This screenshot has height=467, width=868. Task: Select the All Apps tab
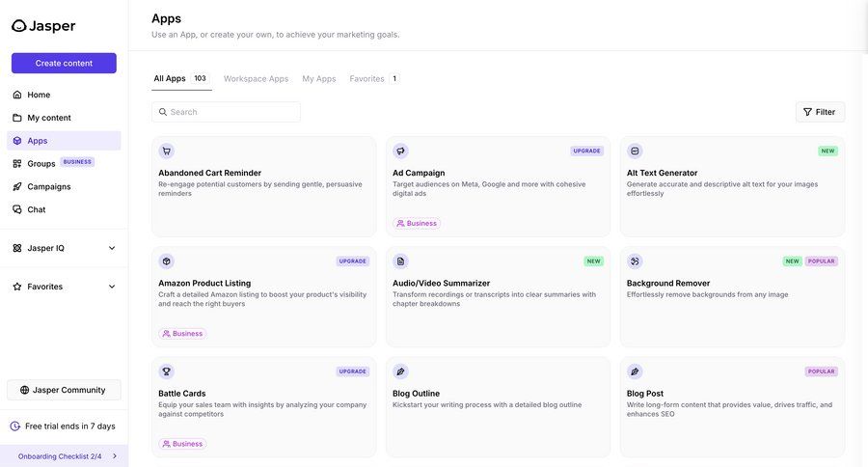(x=180, y=79)
